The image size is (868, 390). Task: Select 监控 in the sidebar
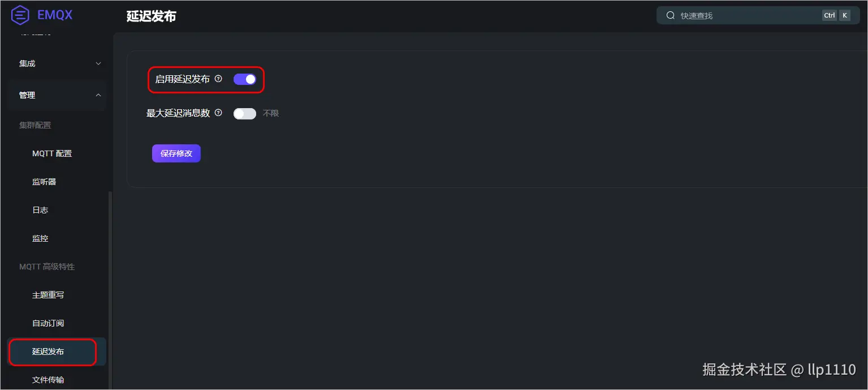[40, 238]
